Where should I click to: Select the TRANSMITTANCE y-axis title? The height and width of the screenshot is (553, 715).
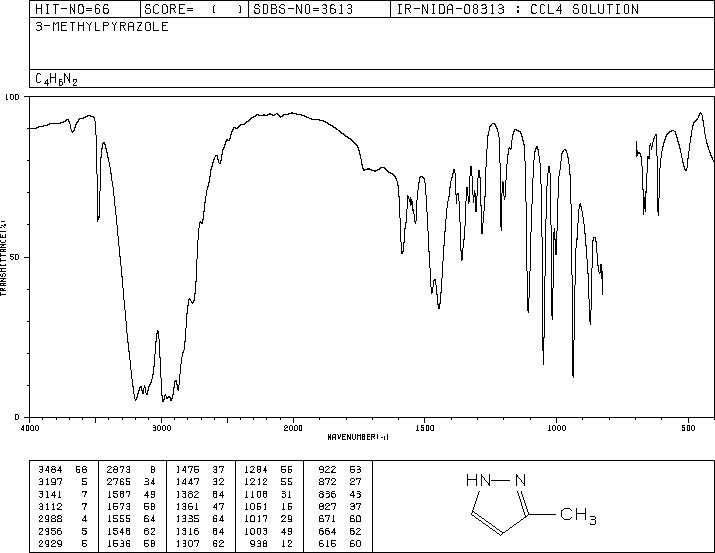point(4,258)
